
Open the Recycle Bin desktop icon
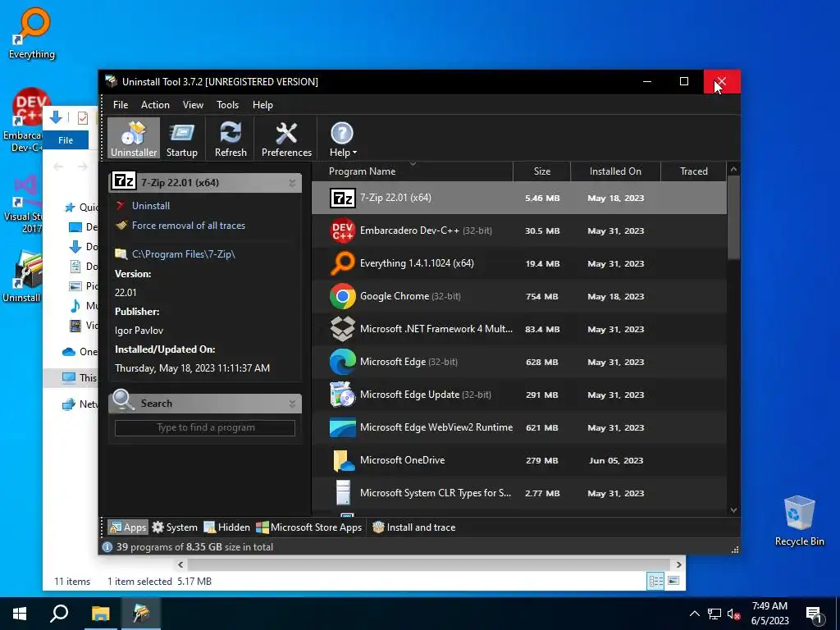799,521
